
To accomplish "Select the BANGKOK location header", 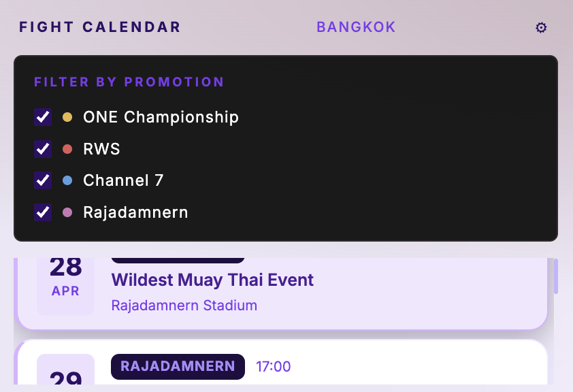I will [356, 27].
